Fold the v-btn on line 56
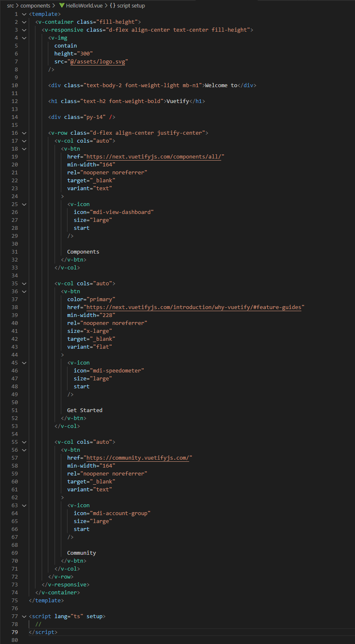 24,450
